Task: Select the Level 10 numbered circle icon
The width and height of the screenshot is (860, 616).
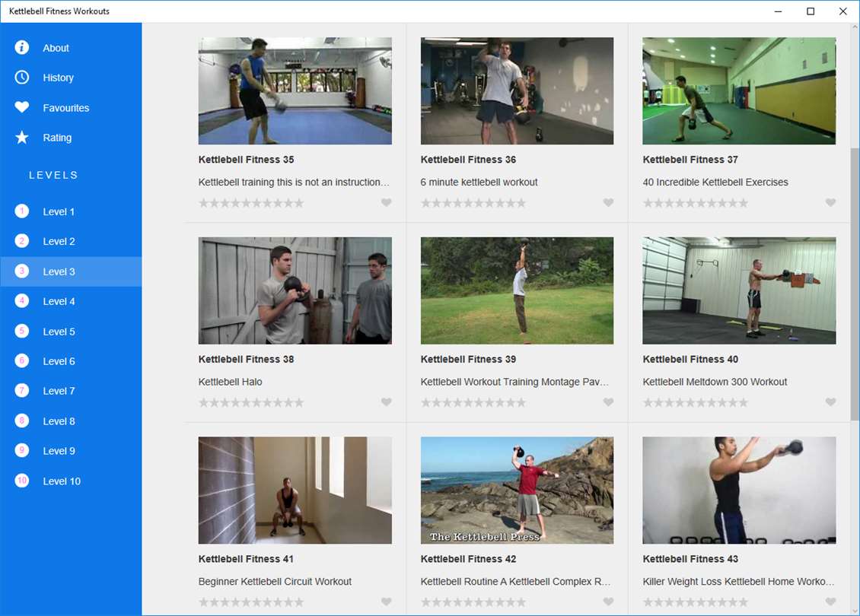Action: tap(22, 481)
